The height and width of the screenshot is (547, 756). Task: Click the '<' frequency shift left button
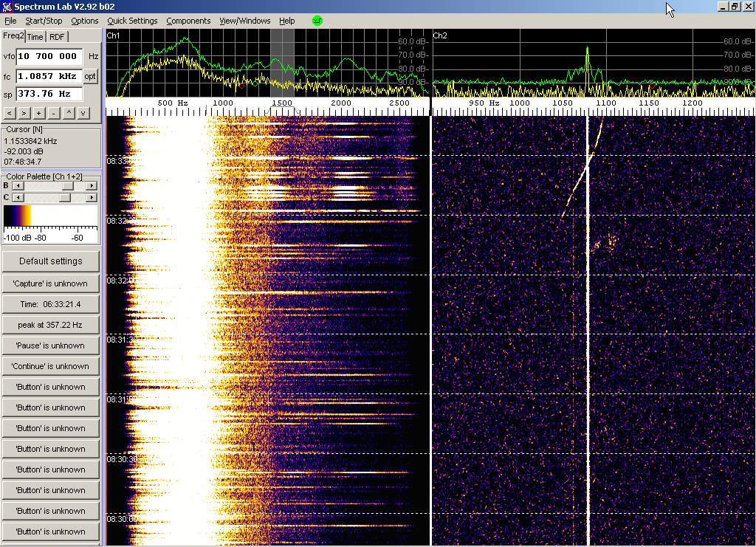[9, 113]
